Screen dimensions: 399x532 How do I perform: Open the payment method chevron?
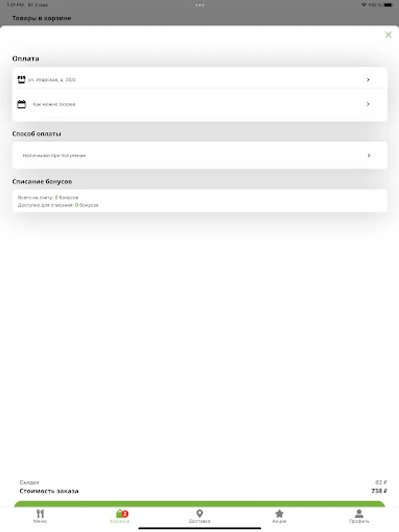368,155
